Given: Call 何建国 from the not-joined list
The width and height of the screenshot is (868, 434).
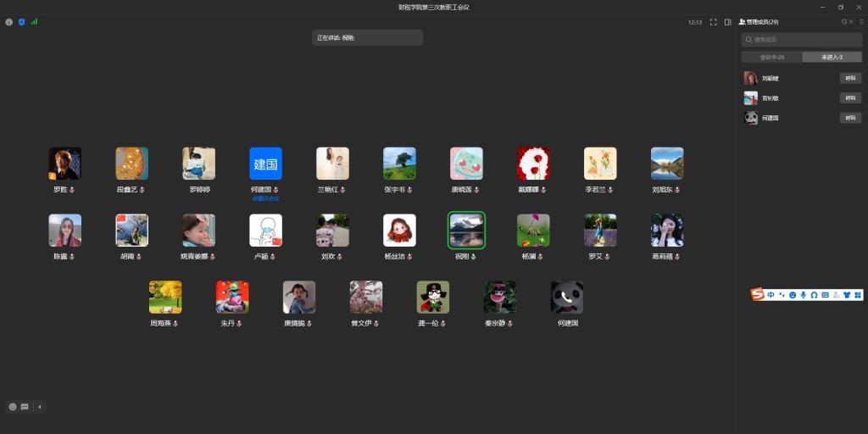Looking at the screenshot, I should pyautogui.click(x=850, y=118).
